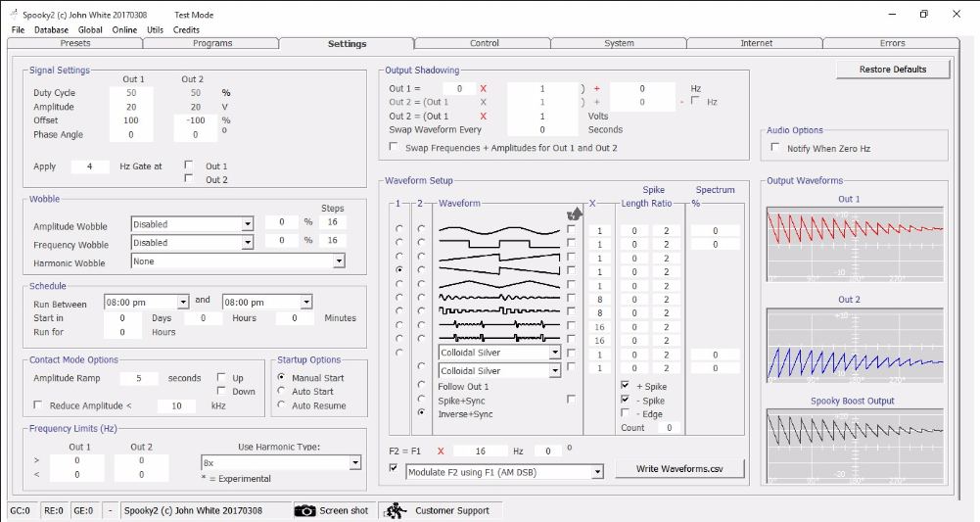
Task: Click the Out 1 red waveform preview
Action: (855, 245)
